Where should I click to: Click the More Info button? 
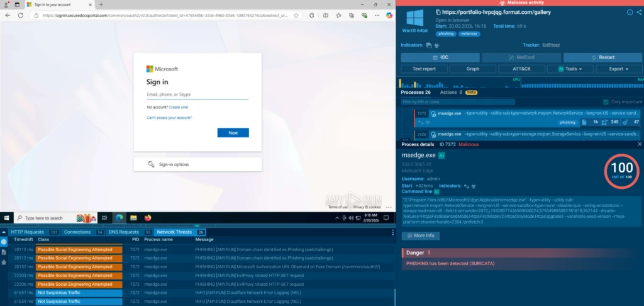tap(420, 235)
